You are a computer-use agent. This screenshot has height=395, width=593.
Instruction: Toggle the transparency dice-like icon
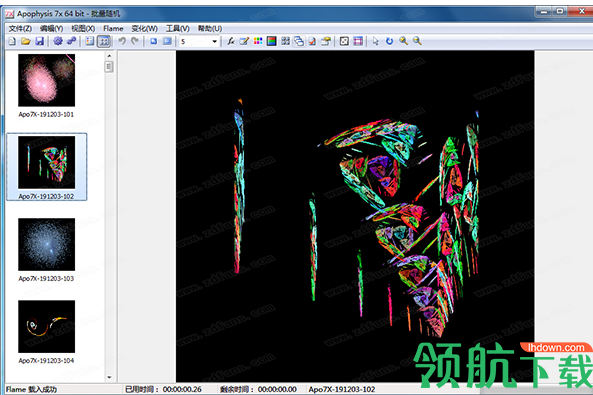(344, 41)
